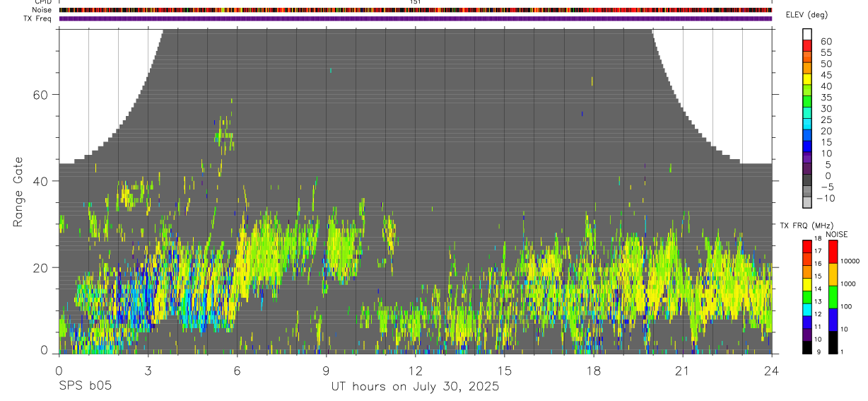Select ELEV swatch between 50 and 45
The image size is (868, 401).
(x=808, y=68)
